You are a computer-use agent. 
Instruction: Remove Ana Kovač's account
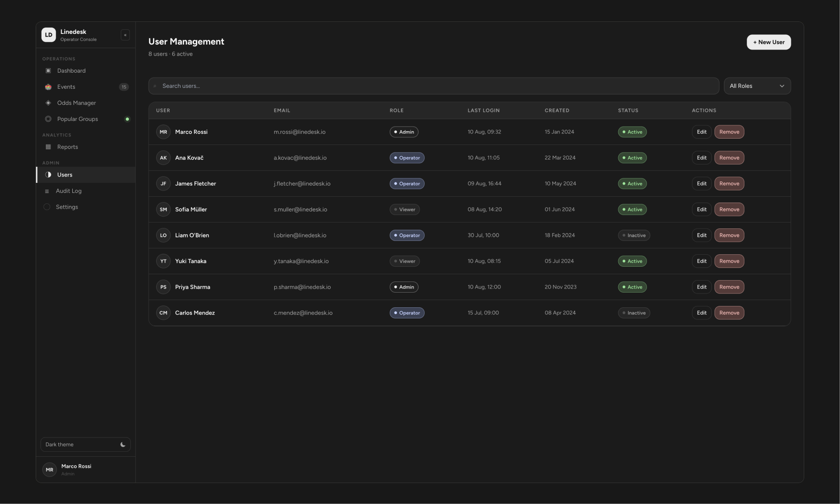[x=729, y=158]
